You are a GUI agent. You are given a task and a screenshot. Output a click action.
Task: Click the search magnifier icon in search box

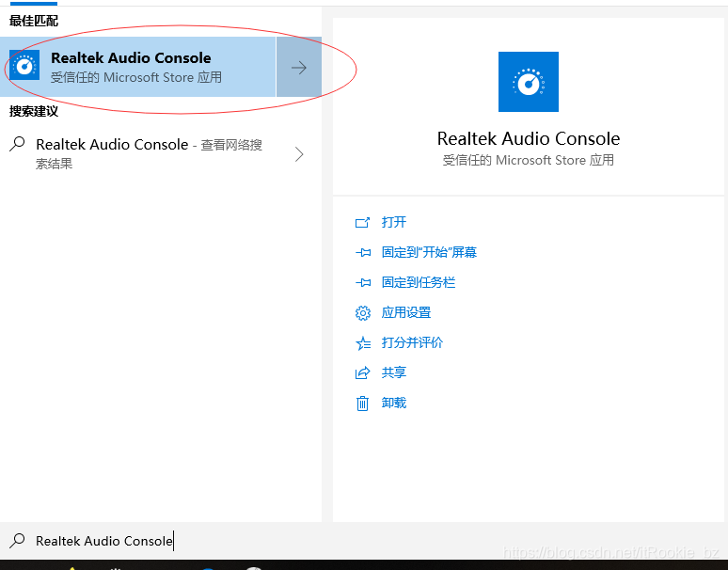pos(17,541)
